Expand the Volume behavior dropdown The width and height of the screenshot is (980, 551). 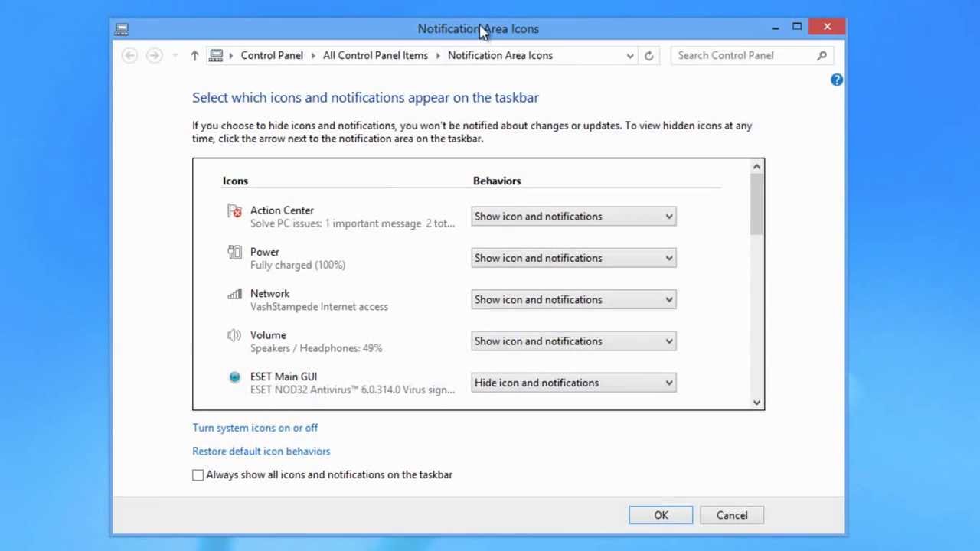(573, 341)
